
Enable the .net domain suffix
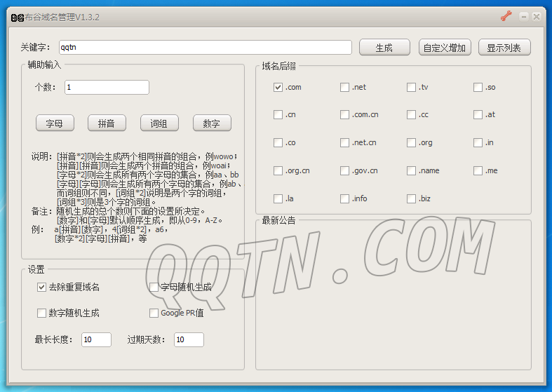point(345,87)
